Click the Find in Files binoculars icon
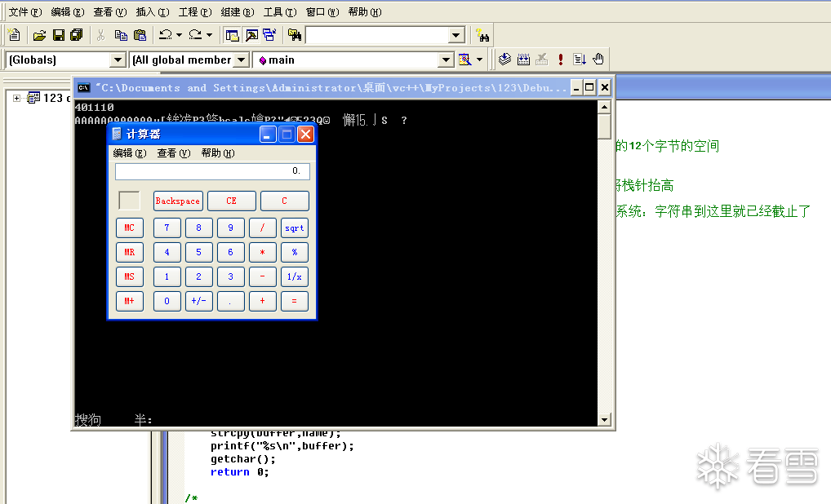 click(x=295, y=35)
